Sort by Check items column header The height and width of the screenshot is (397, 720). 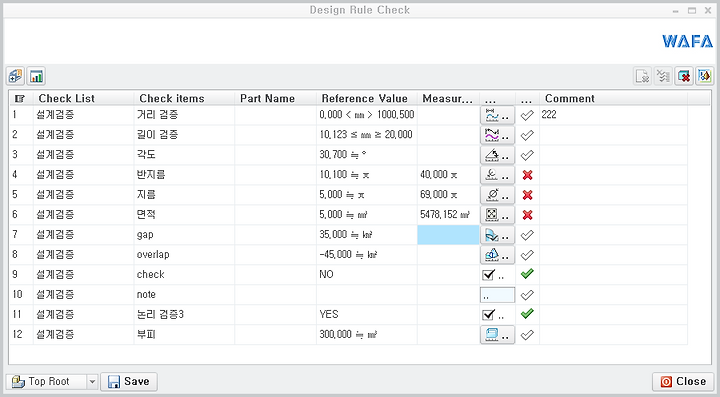184,99
